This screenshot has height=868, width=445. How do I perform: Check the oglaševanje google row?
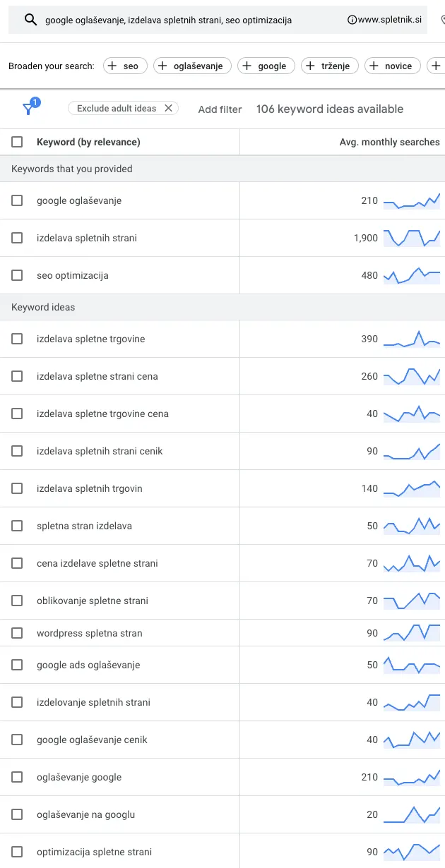pos(17,777)
